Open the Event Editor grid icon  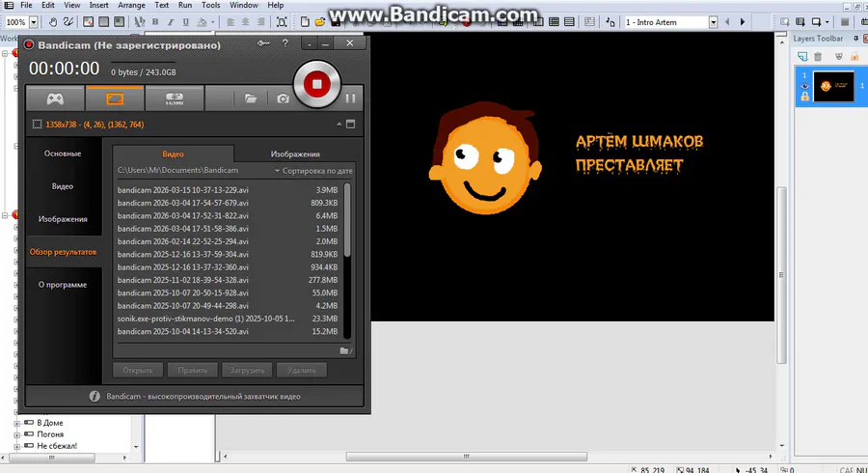click(x=554, y=22)
